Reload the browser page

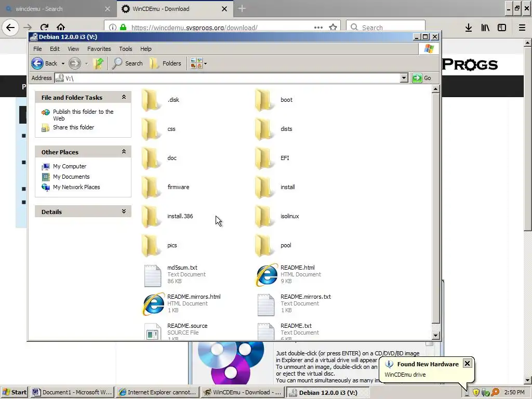tap(44, 27)
